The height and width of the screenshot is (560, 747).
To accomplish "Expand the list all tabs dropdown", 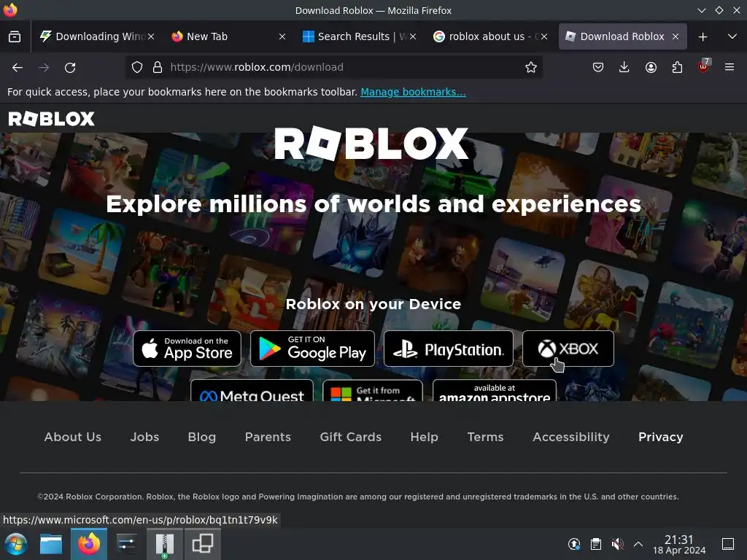I will tap(732, 36).
